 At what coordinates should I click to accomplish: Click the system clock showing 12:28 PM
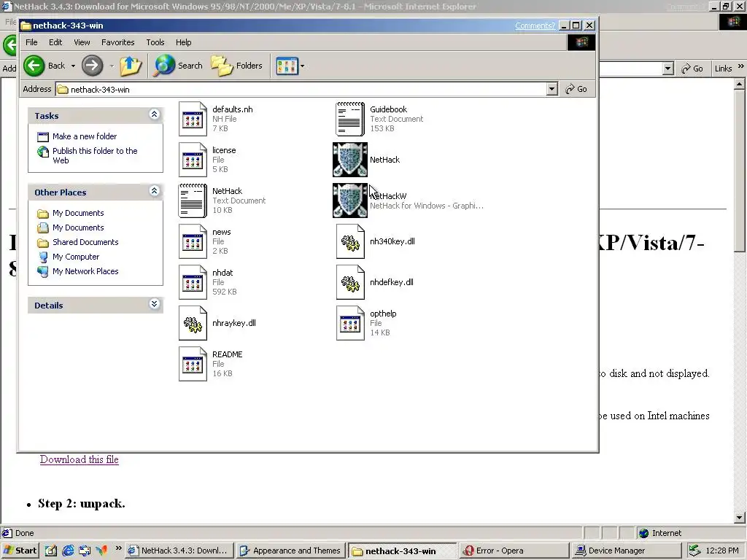tap(721, 551)
